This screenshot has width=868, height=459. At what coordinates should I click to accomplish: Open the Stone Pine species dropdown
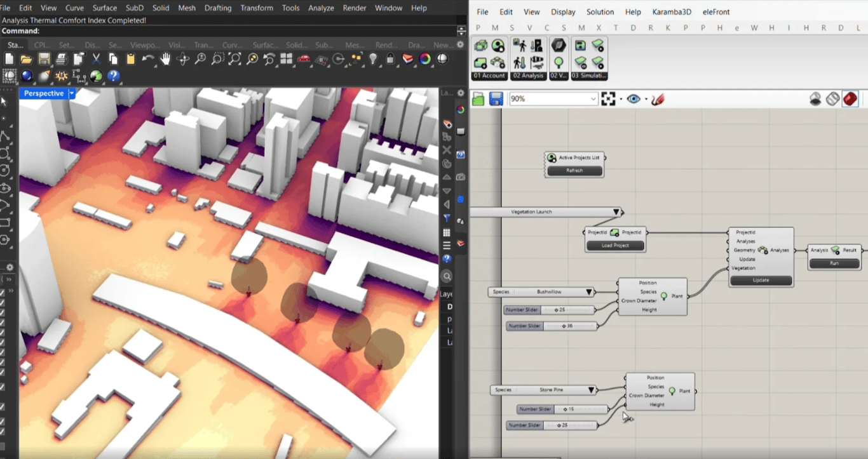tap(591, 390)
